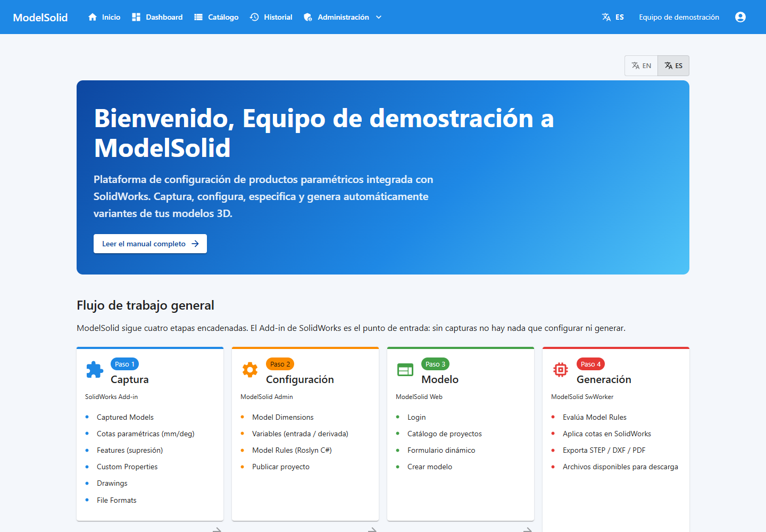The image size is (766, 532).
Task: Click Exporta STEP / DXF / PDF item
Action: click(604, 450)
